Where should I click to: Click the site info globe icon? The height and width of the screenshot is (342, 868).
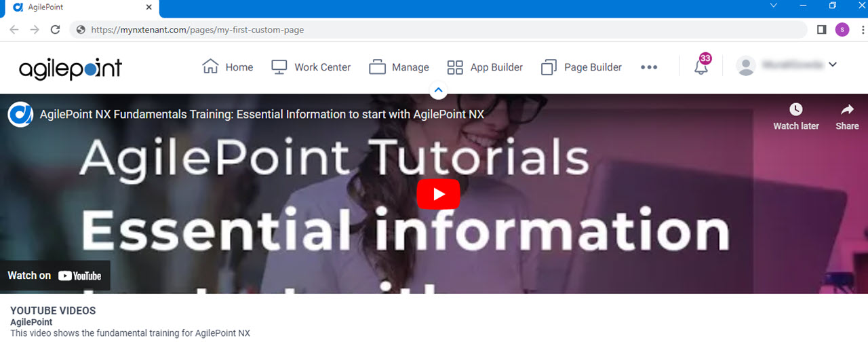[81, 30]
